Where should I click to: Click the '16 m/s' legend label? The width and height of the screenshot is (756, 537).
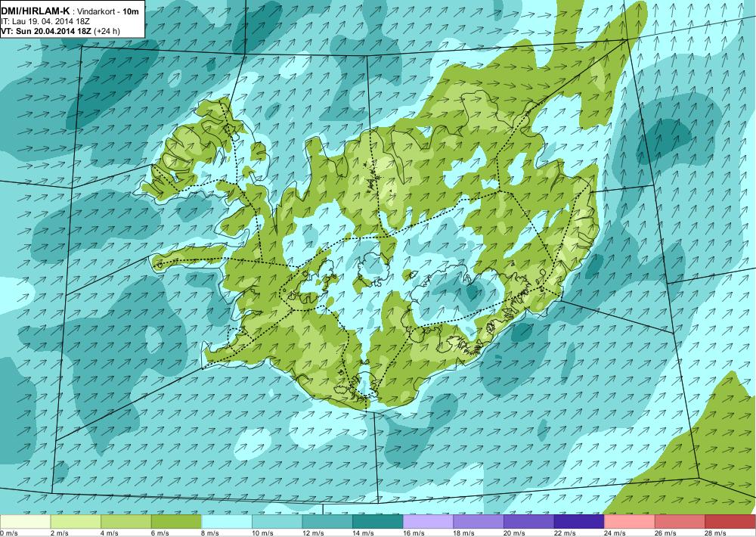414,532
